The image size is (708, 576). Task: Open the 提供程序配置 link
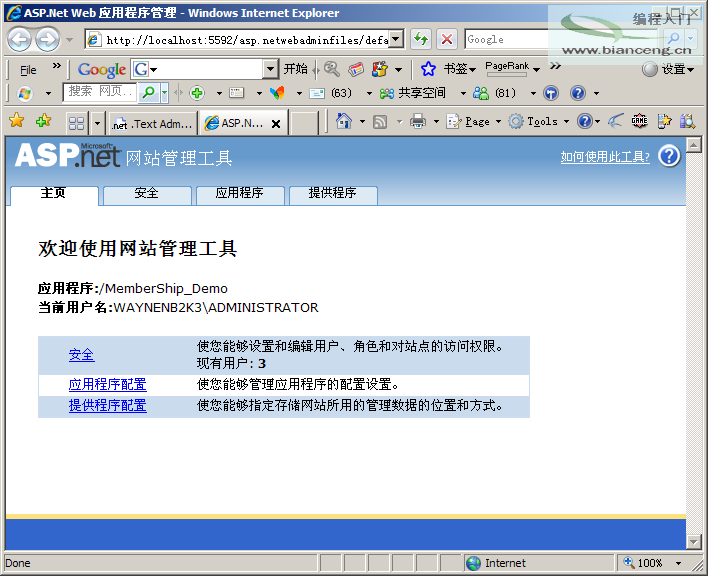pos(107,405)
